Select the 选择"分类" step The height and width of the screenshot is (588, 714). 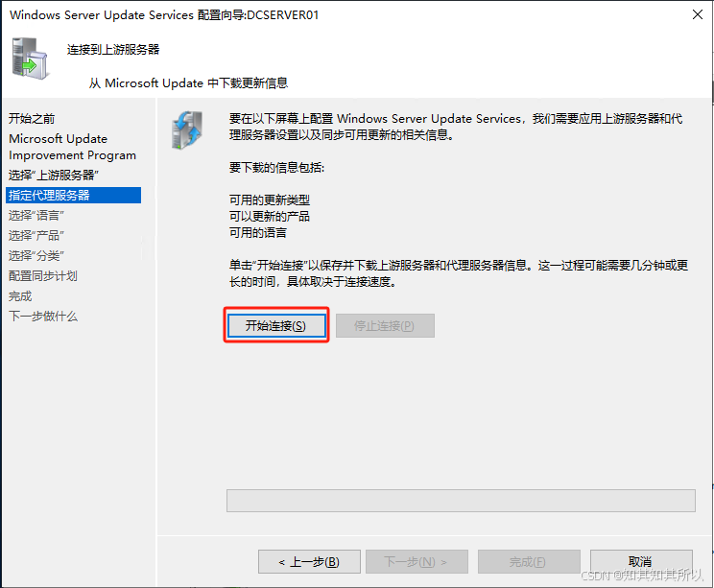point(36,255)
